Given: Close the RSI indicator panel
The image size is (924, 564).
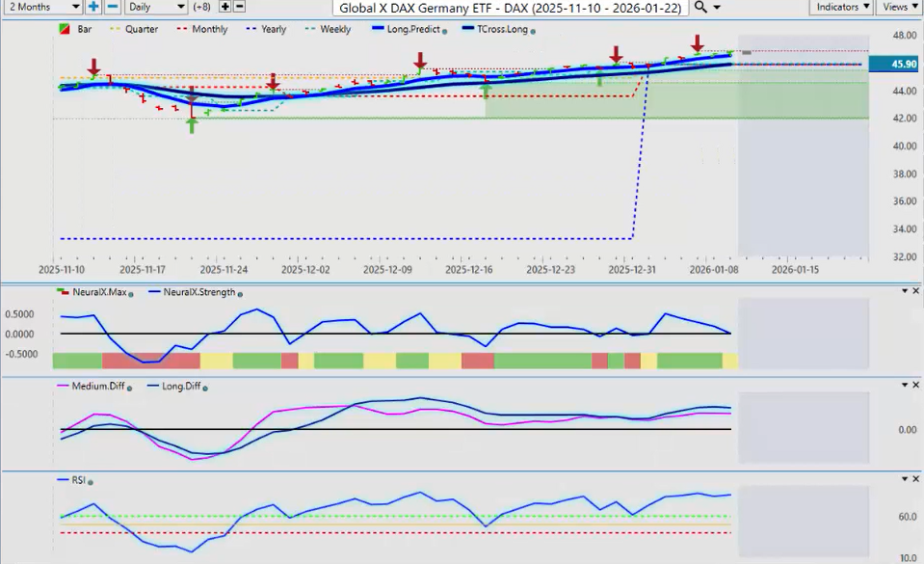Looking at the screenshot, I should 915,479.
